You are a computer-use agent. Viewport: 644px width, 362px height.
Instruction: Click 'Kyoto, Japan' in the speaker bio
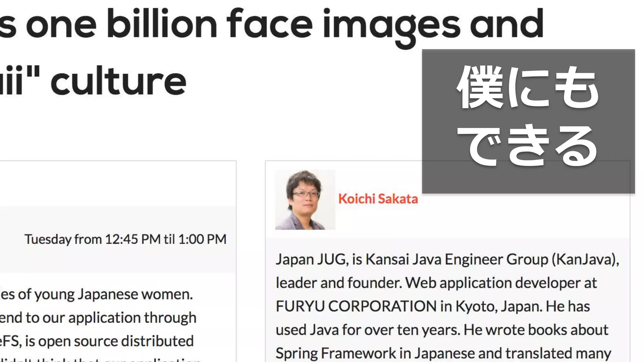pyautogui.click(x=498, y=306)
